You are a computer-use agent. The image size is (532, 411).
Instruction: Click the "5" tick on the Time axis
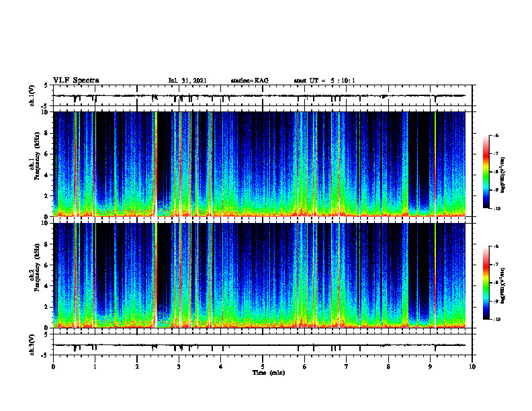tap(263, 367)
